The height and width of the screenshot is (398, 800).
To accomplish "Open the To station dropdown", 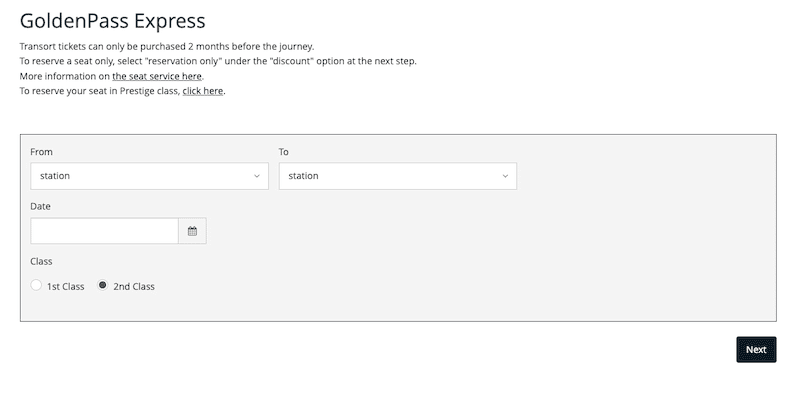I will pos(397,176).
